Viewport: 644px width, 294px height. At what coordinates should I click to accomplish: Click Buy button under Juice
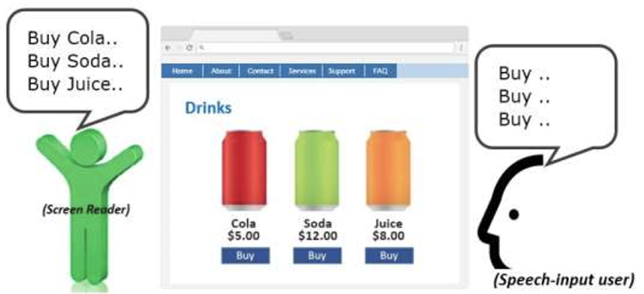coord(389,256)
